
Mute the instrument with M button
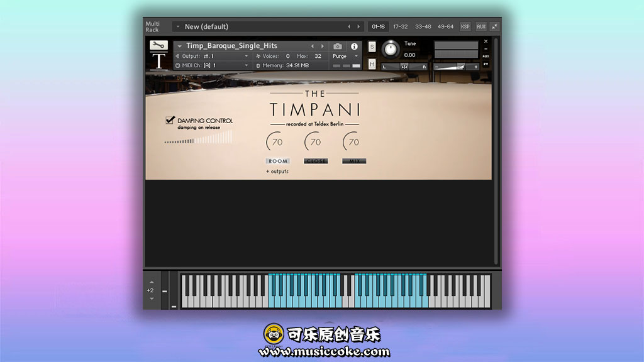pyautogui.click(x=372, y=65)
